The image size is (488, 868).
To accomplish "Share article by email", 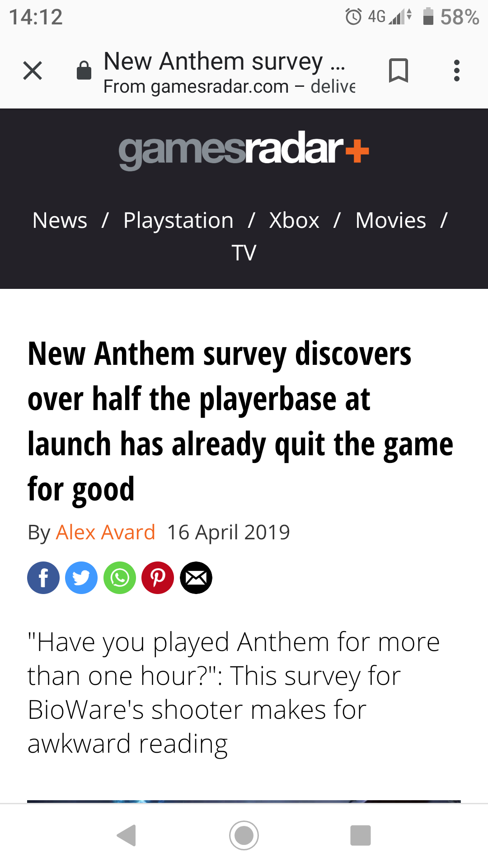I will click(x=196, y=578).
